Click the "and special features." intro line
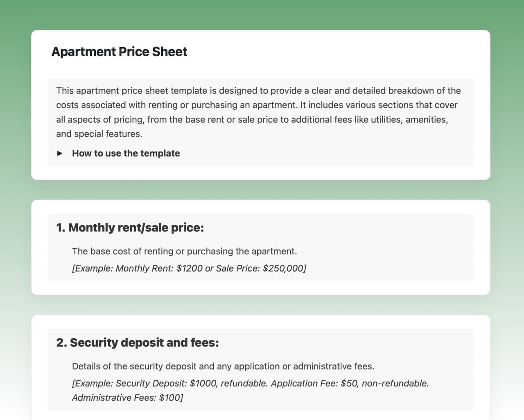Viewport: 524px width, 420px height. [99, 134]
